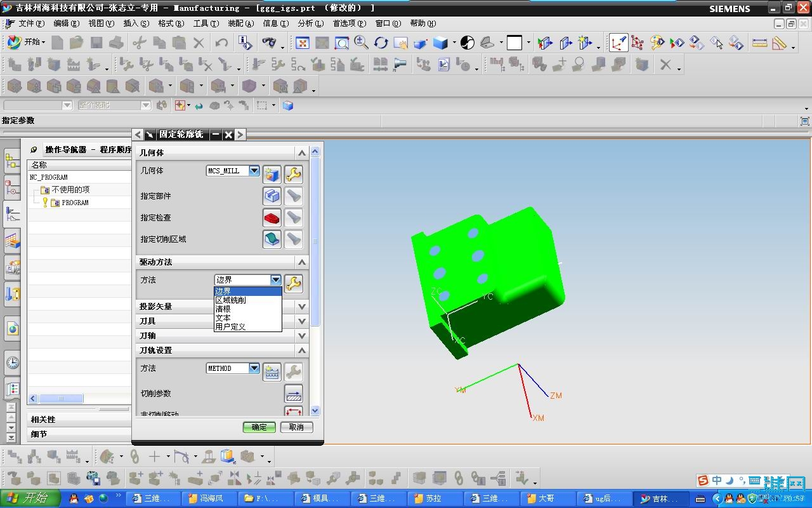This screenshot has width=812, height=508.
Task: Click the 取消 button
Action: (296, 427)
